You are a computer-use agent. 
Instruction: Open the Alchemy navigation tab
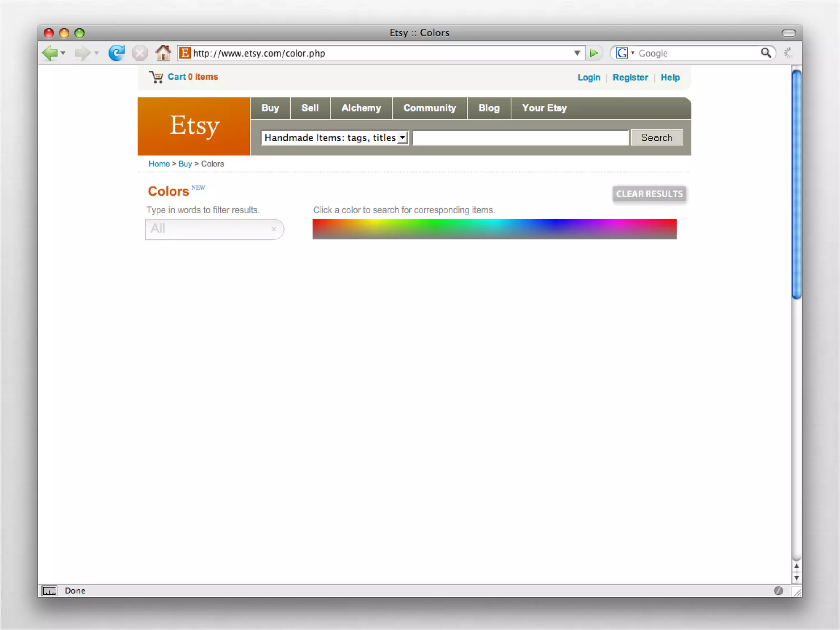pos(361,108)
